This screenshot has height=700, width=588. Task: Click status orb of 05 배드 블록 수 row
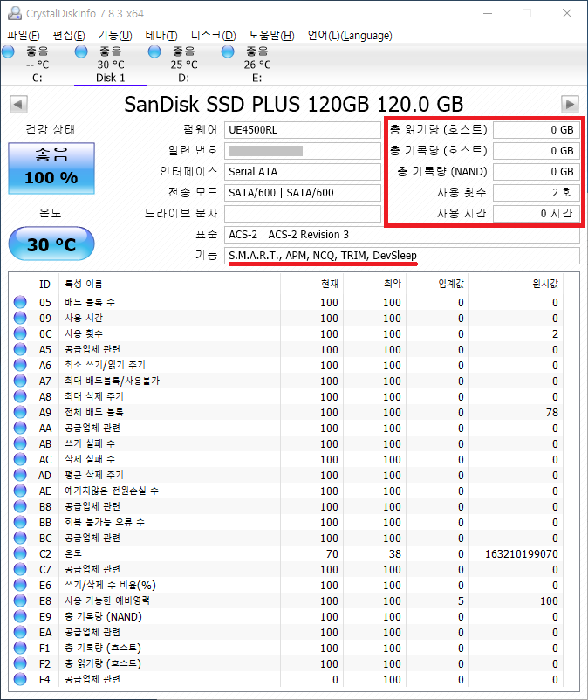[x=20, y=302]
